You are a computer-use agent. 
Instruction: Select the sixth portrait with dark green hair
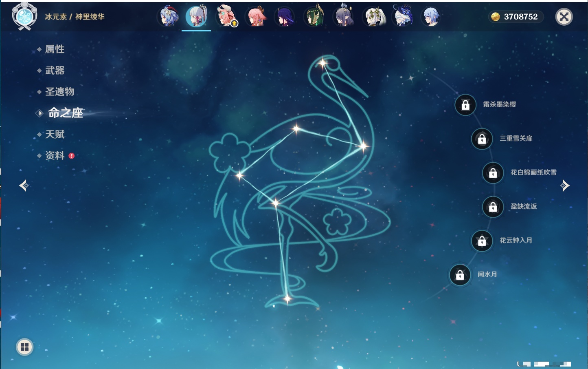tap(314, 16)
